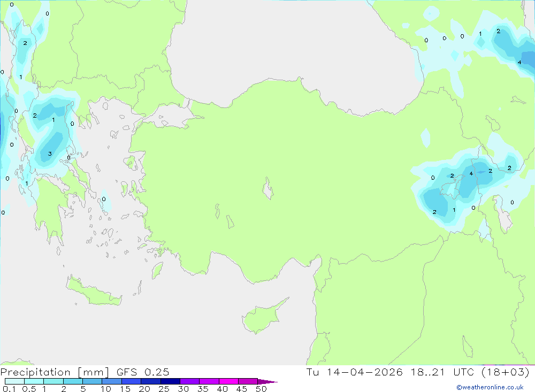Click the magenta swatch between 40 and 45
The image size is (535, 392).
pyautogui.click(x=228, y=381)
